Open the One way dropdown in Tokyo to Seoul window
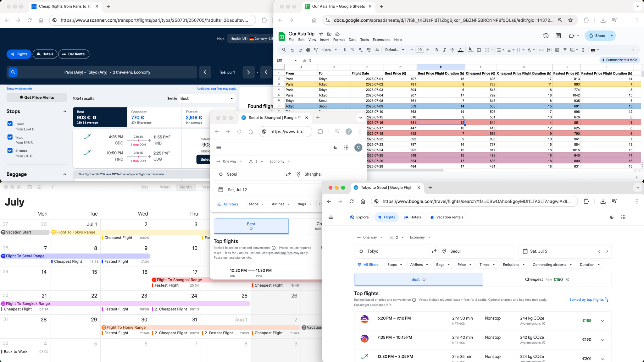The height and width of the screenshot is (362, 644). pyautogui.click(x=370, y=238)
